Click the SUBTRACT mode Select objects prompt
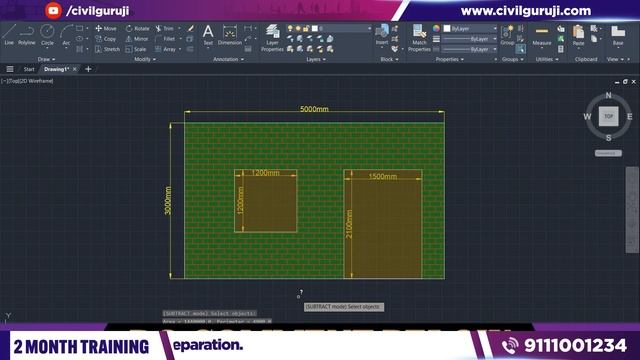The height and width of the screenshot is (360, 640). coord(344,307)
